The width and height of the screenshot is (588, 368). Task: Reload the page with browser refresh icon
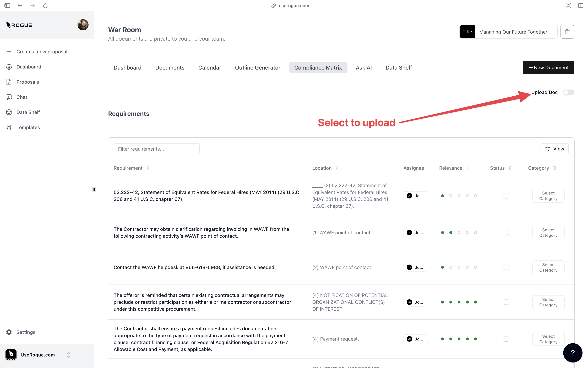point(45,6)
